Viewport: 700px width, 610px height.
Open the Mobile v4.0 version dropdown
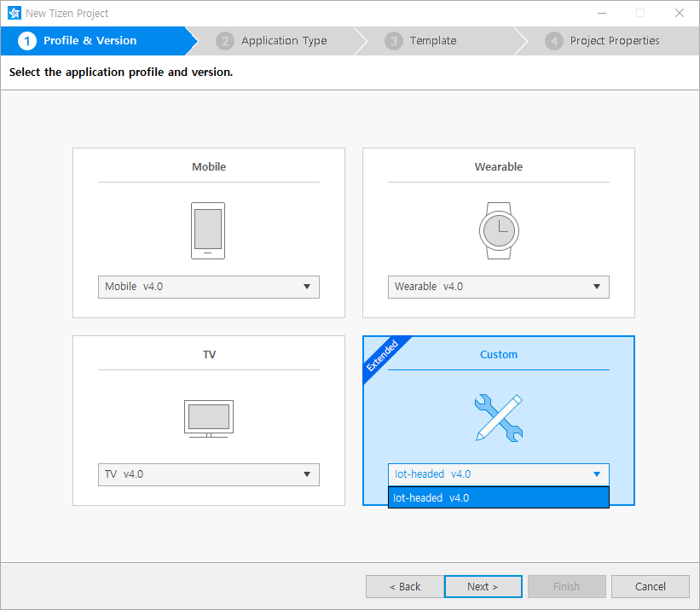point(208,287)
